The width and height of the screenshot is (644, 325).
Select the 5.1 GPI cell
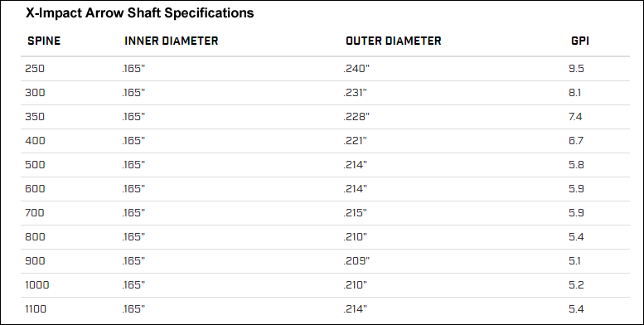point(574,261)
